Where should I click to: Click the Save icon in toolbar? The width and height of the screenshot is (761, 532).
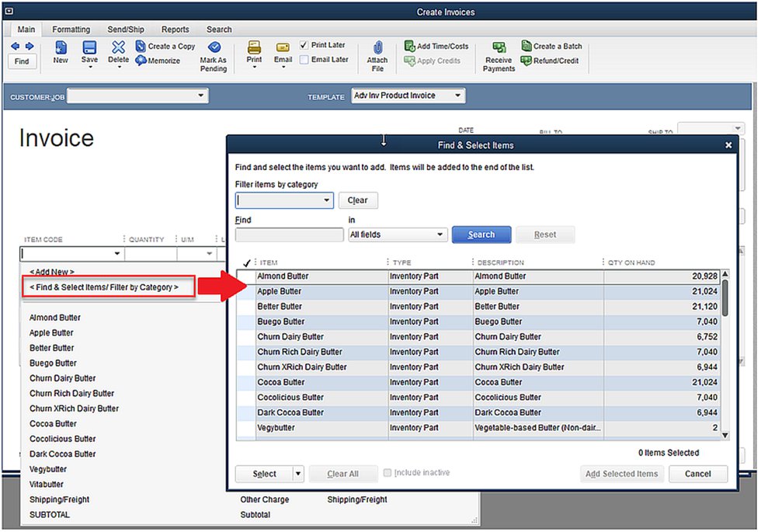click(x=89, y=47)
